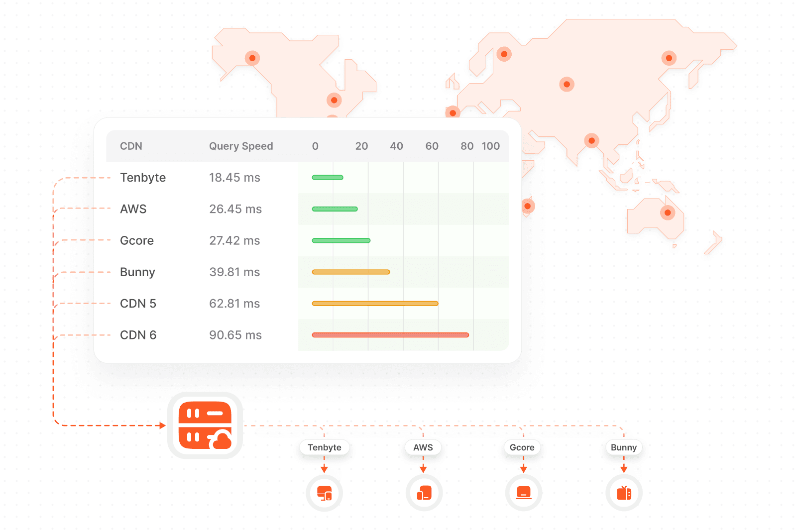Click the yellow Bunny speed bar

click(351, 272)
